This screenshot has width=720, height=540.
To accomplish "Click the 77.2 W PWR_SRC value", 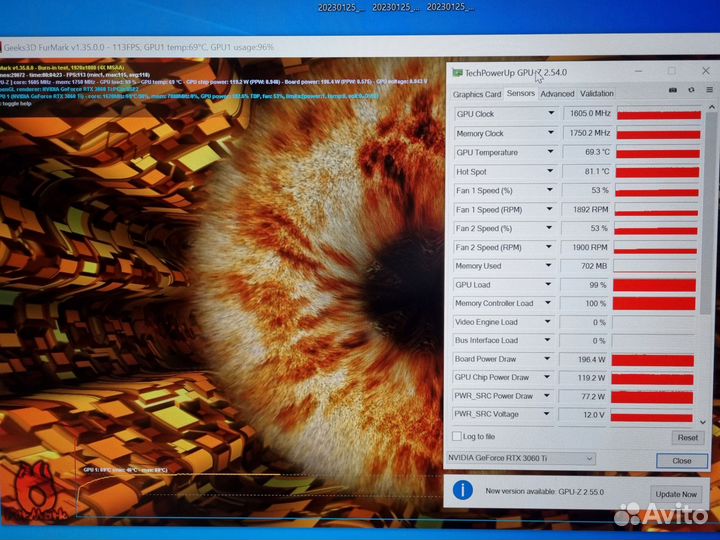I will [x=593, y=396].
